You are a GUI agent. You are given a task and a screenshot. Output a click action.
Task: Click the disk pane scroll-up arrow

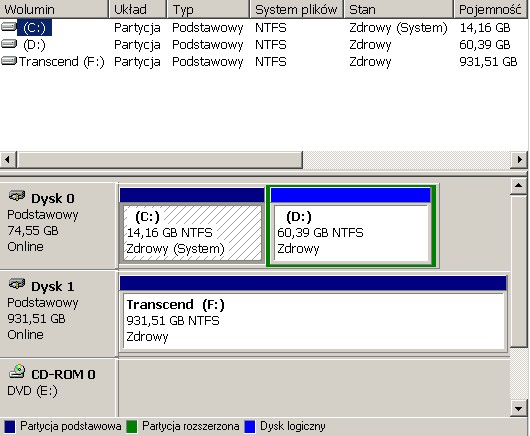tap(519, 185)
